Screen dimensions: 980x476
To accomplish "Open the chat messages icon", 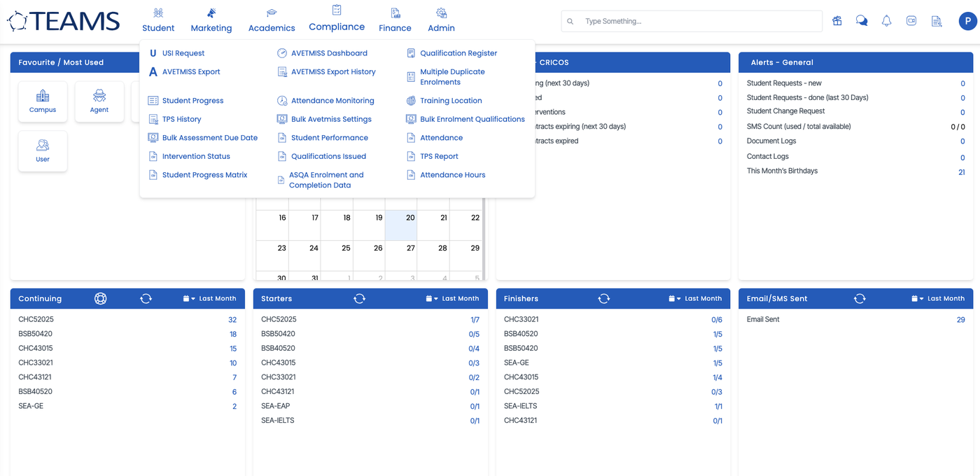I will [862, 21].
